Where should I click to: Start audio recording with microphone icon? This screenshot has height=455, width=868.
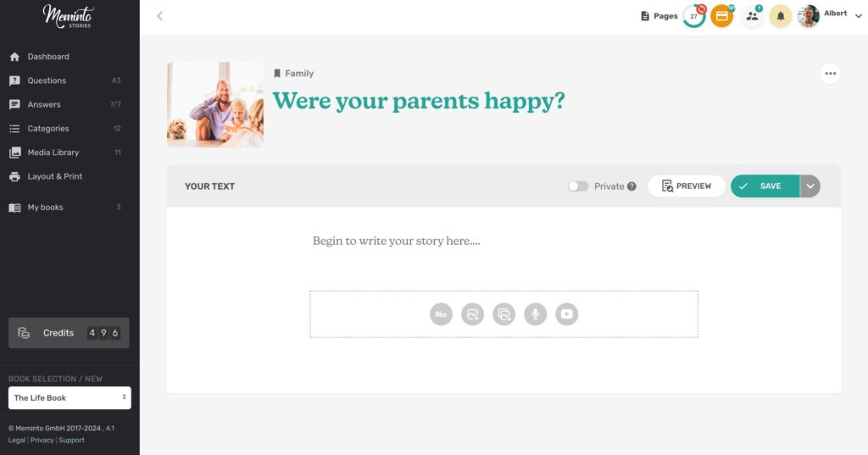tap(536, 314)
